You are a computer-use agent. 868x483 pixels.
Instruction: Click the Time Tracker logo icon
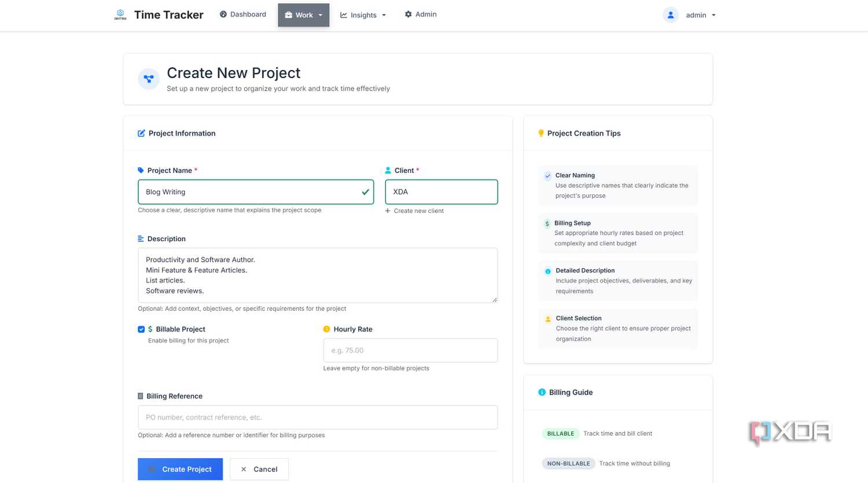point(120,15)
